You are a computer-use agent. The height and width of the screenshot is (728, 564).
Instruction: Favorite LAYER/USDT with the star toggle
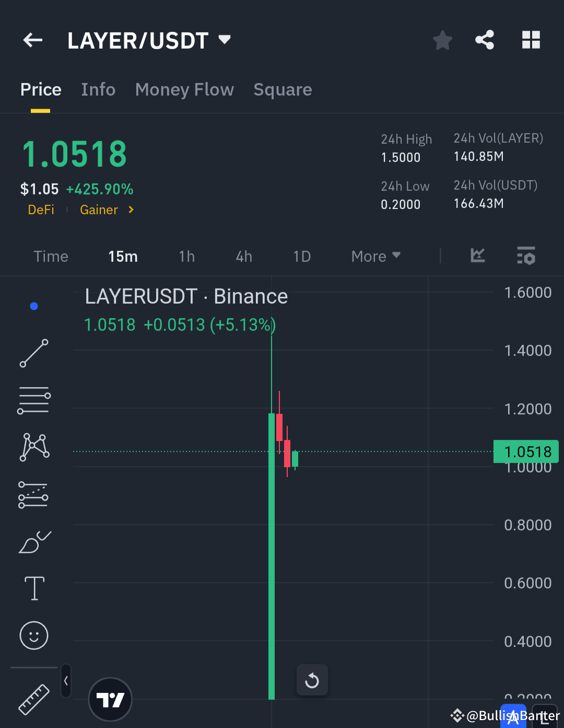pos(442,40)
